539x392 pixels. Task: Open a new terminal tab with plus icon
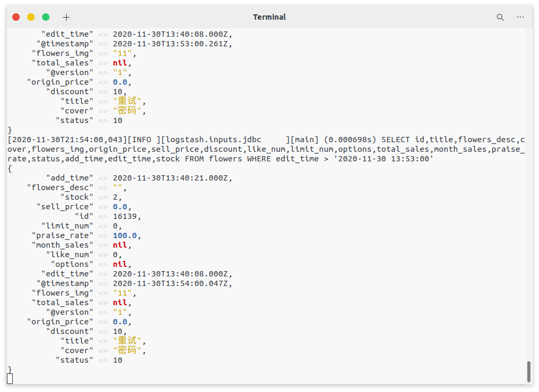tap(66, 17)
